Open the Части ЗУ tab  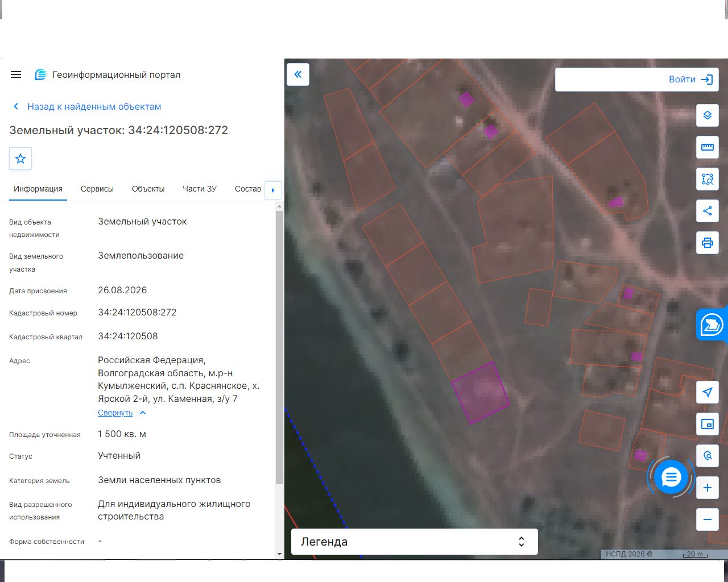click(x=200, y=189)
